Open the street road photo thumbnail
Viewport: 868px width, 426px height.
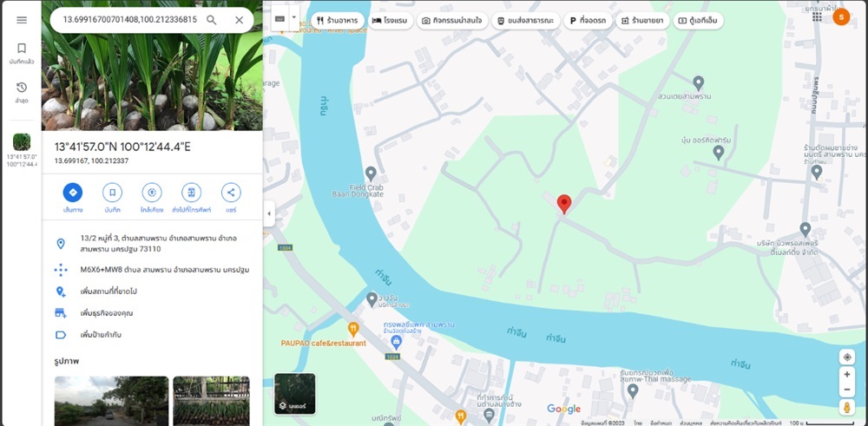tap(111, 401)
